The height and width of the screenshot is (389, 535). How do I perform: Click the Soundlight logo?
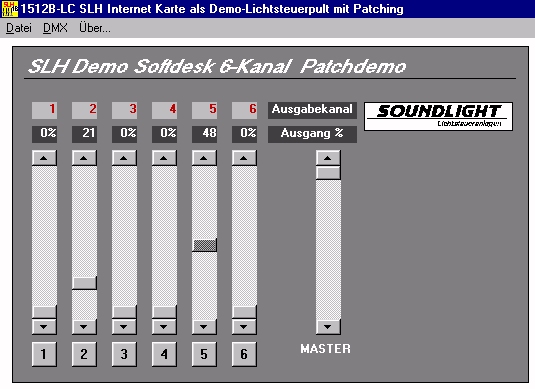pos(438,116)
